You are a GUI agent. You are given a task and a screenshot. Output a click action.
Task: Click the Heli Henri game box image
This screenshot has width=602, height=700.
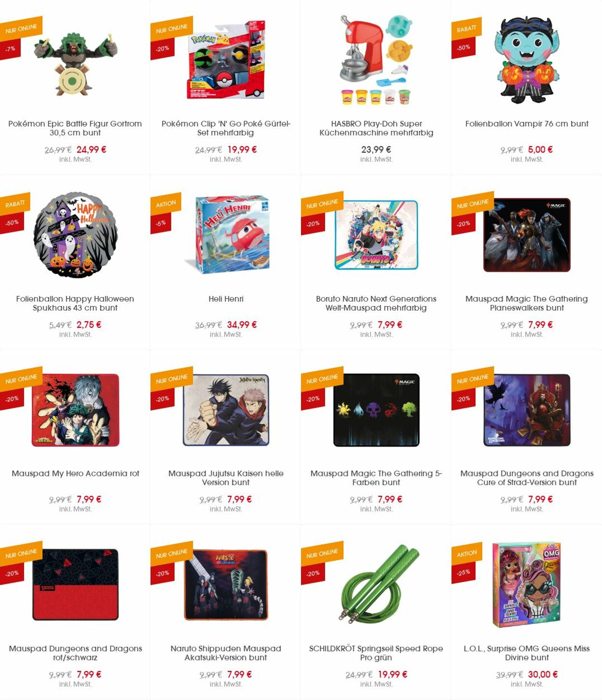click(227, 234)
